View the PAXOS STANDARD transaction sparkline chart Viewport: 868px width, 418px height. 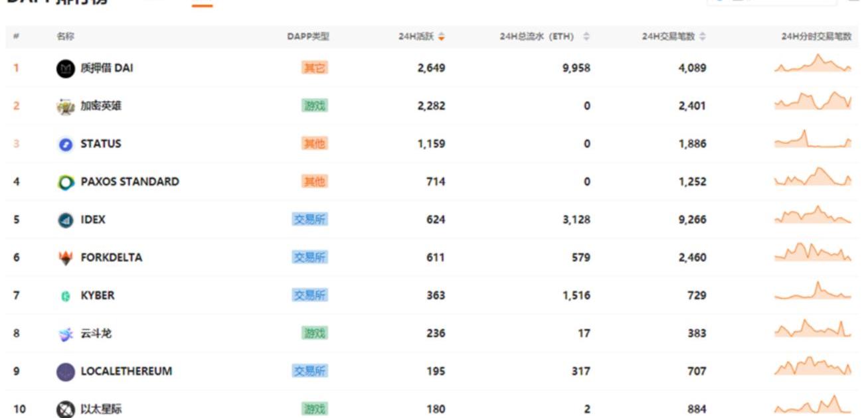pos(813,176)
